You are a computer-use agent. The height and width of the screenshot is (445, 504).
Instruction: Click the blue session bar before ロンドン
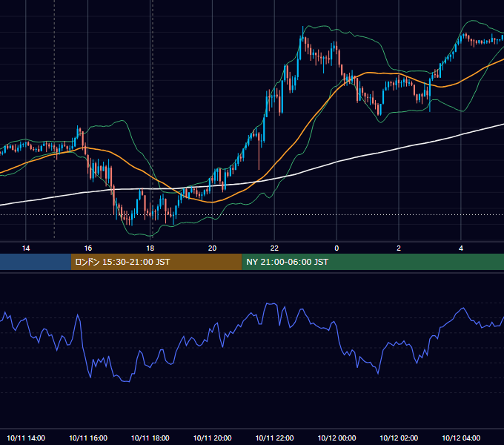pos(36,262)
